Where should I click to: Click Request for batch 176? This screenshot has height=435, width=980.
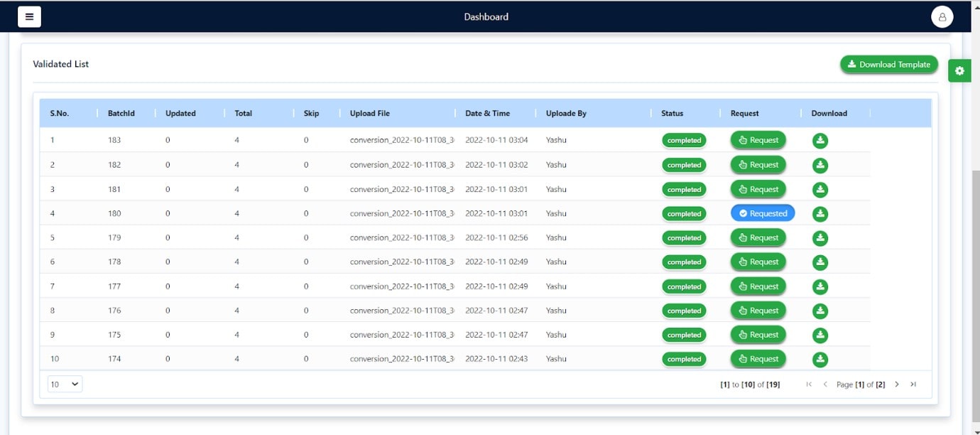[x=758, y=311]
